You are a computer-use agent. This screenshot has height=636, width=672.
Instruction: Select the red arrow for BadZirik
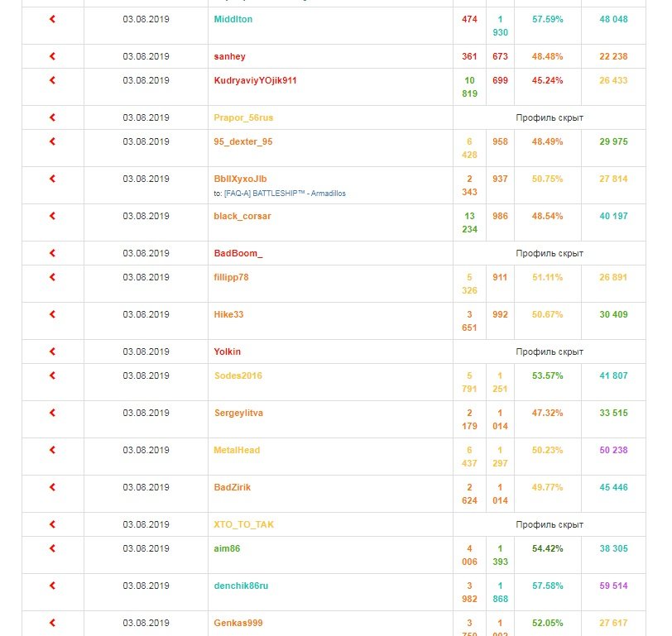click(x=52, y=487)
